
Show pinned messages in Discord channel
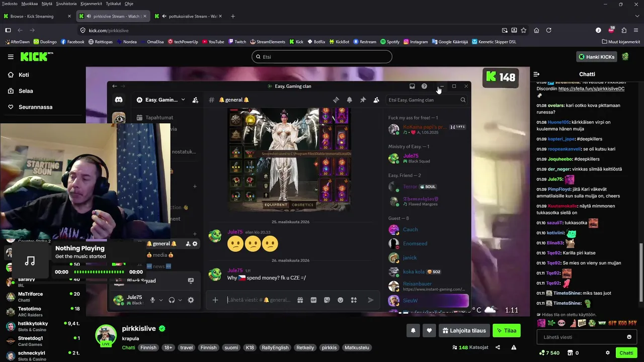click(363, 100)
